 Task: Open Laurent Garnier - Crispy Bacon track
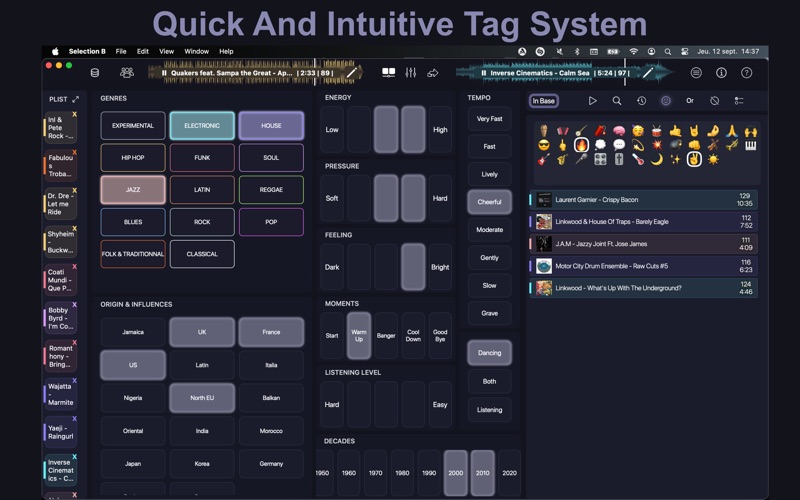[643, 199]
